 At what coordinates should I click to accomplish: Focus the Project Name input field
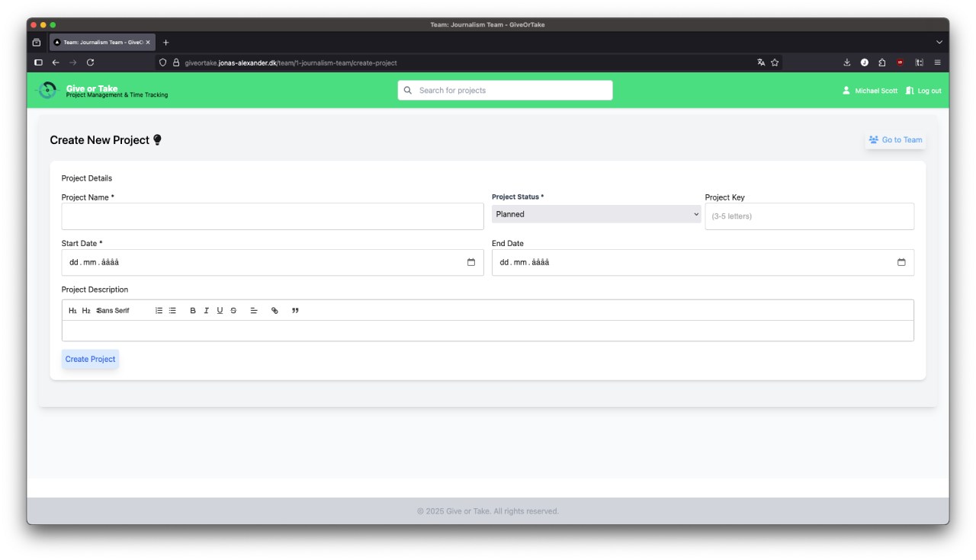272,216
